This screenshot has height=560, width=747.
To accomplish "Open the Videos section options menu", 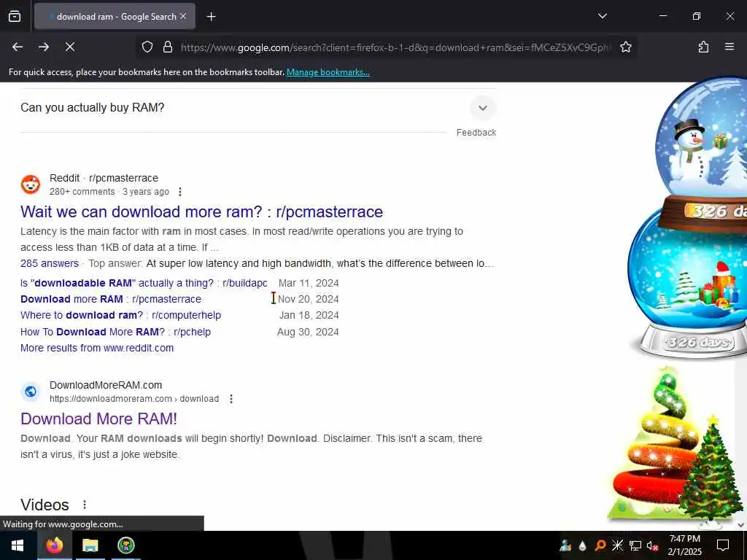I will click(85, 505).
